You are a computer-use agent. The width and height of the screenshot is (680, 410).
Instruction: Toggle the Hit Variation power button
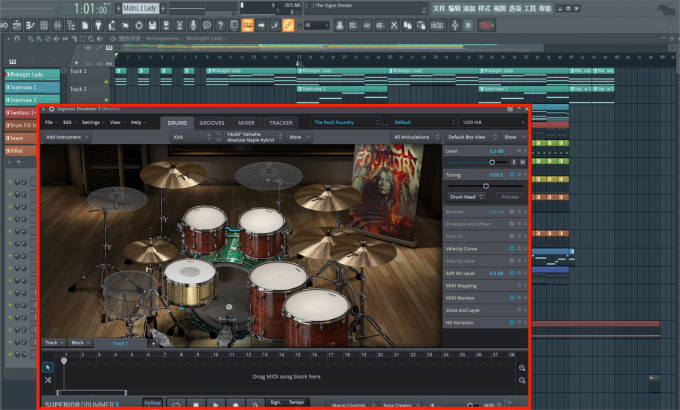pos(512,322)
